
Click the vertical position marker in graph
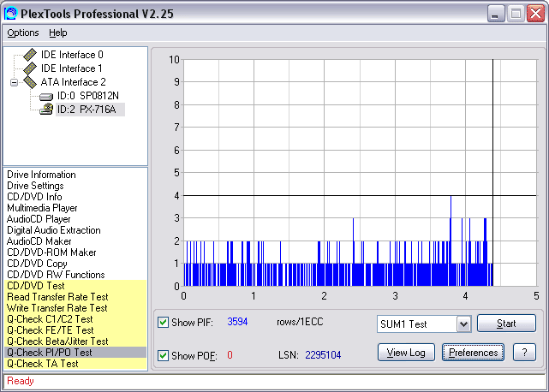coord(493,173)
